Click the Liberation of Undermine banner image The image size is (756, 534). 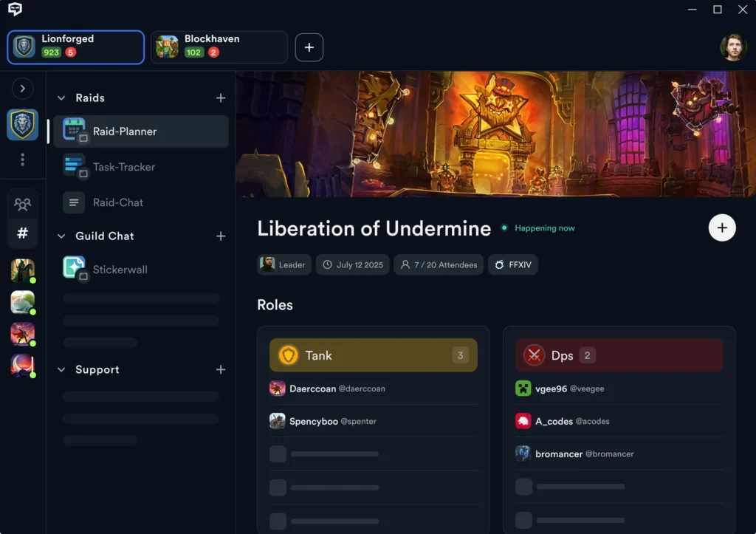495,134
